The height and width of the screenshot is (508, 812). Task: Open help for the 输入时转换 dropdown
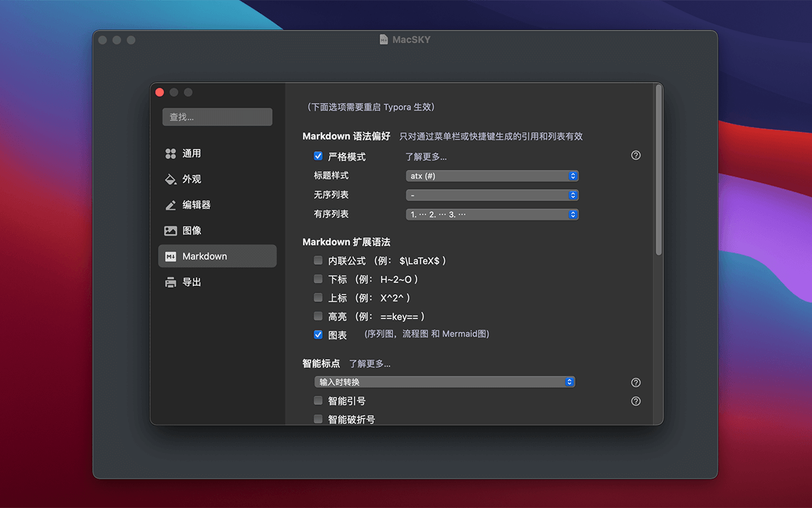[635, 382]
